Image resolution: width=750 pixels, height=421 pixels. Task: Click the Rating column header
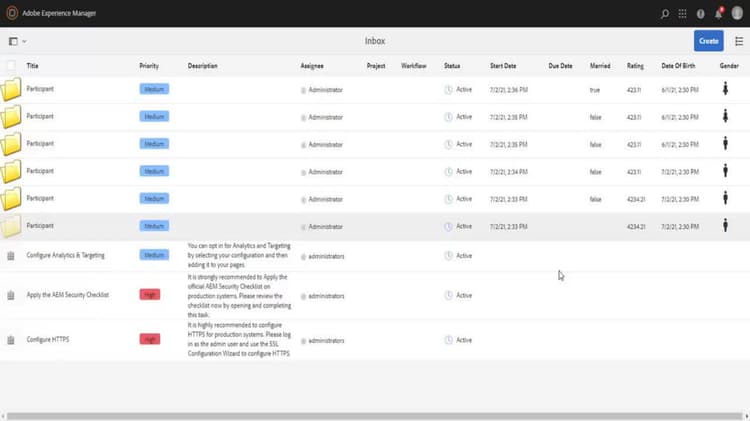click(x=635, y=66)
